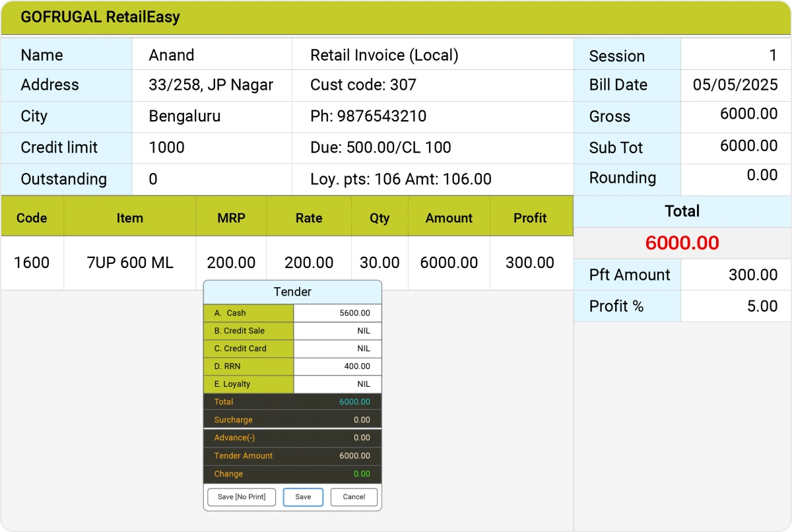Cancel the Tender dialog
792x532 pixels.
coord(354,497)
